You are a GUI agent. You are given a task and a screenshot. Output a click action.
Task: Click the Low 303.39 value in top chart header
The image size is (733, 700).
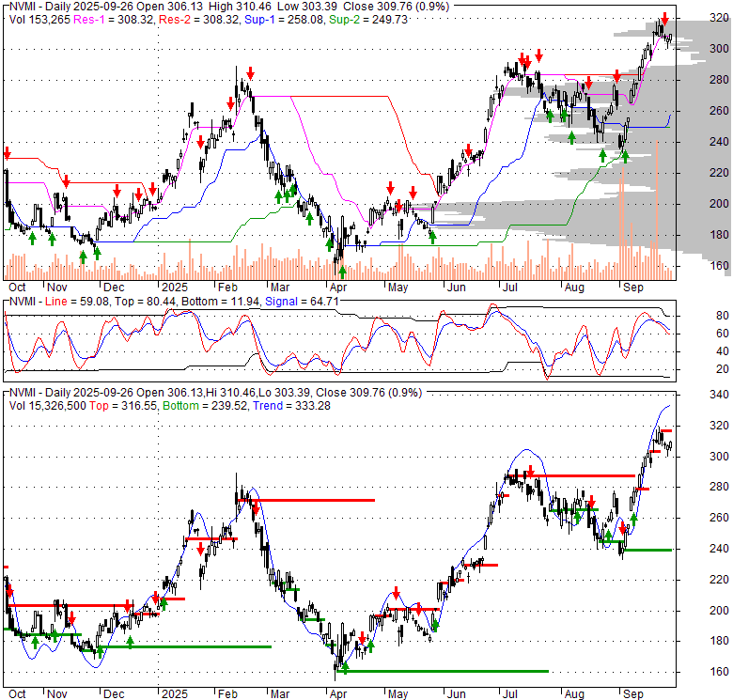[307, 7]
